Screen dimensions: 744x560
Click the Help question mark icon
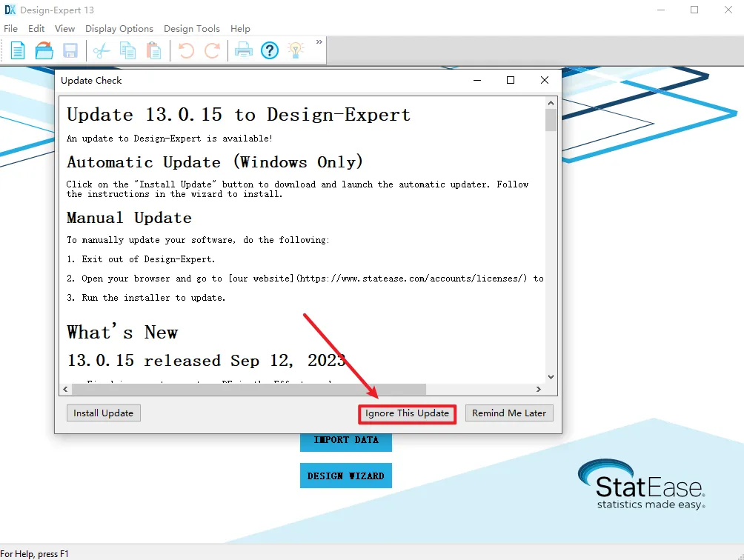pyautogui.click(x=270, y=50)
